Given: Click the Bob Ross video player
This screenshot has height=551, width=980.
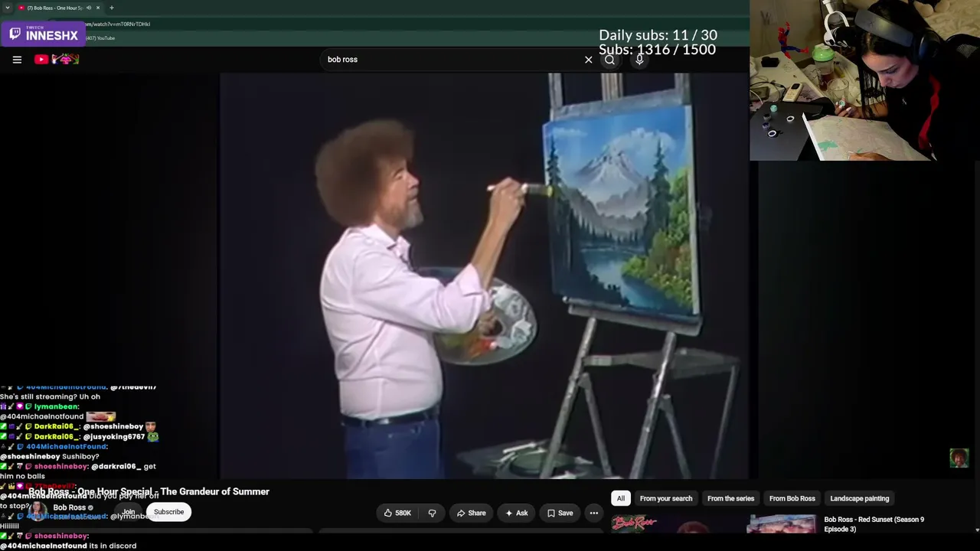Looking at the screenshot, I should pos(484,275).
